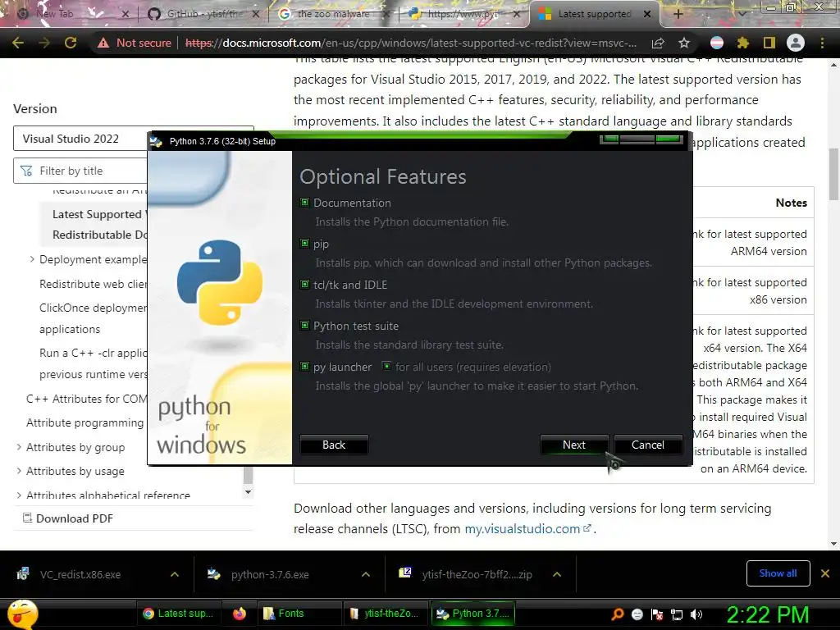Toggle for all users (requires elevation) checkbox
The image size is (840, 630).
(x=386, y=367)
